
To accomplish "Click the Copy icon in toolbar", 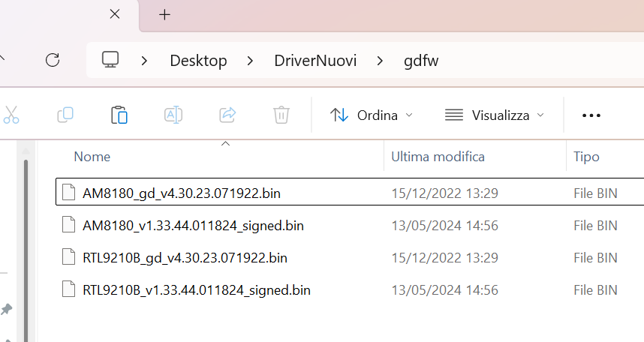I will pyautogui.click(x=65, y=115).
